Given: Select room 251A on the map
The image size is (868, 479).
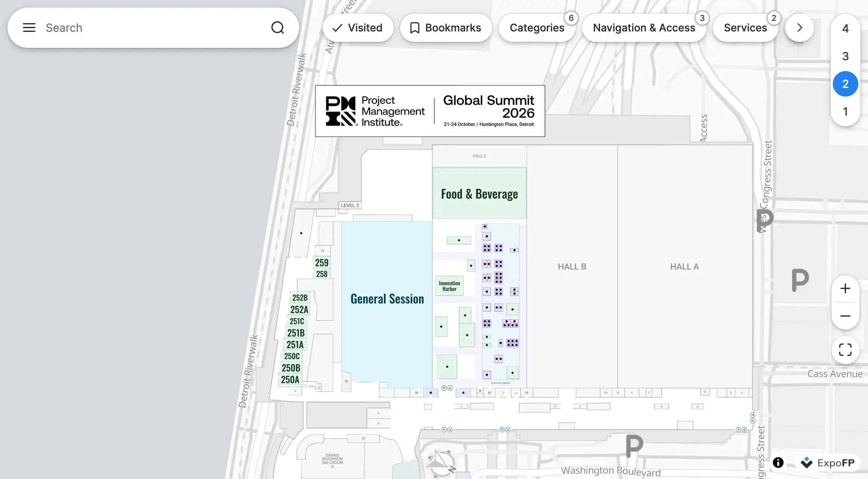Looking at the screenshot, I should [295, 344].
